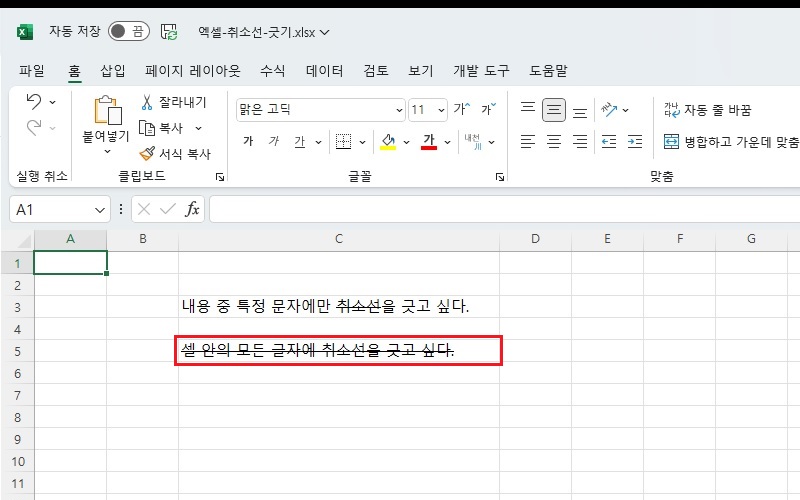Expand underline style dropdown

coord(319,142)
